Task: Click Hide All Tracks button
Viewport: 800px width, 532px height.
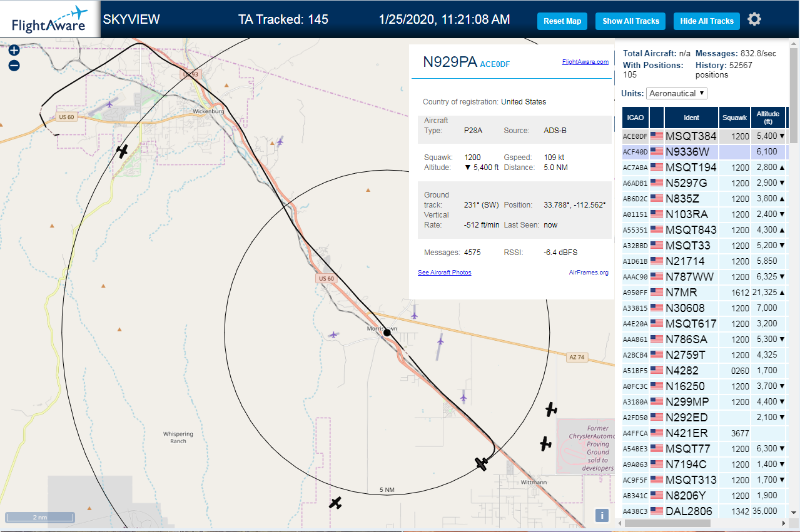Action: pos(707,21)
